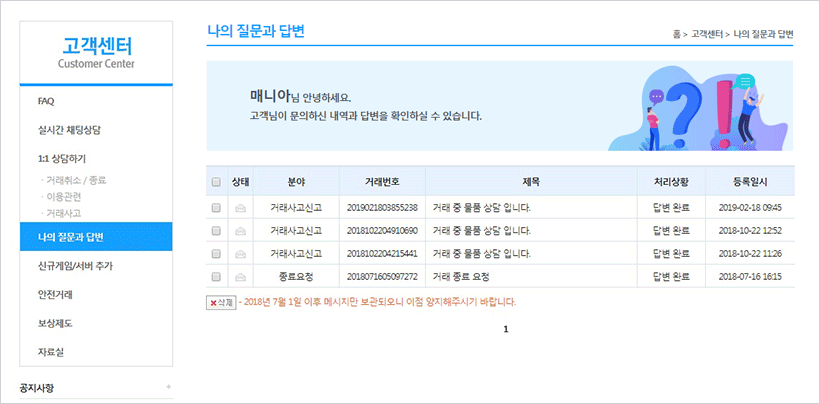Click page number 1 in pagination
The image size is (820, 404).
point(506,329)
